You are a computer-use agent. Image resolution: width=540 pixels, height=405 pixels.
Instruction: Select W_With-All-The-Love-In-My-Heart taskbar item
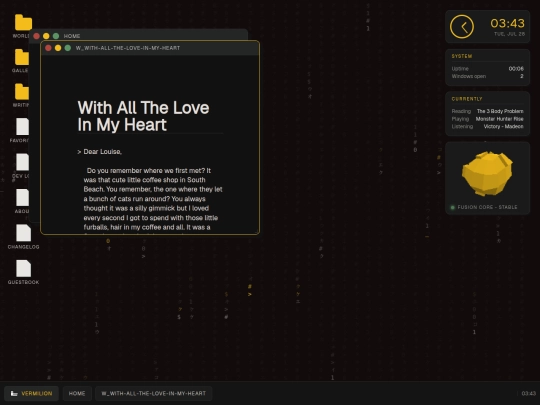[154, 393]
